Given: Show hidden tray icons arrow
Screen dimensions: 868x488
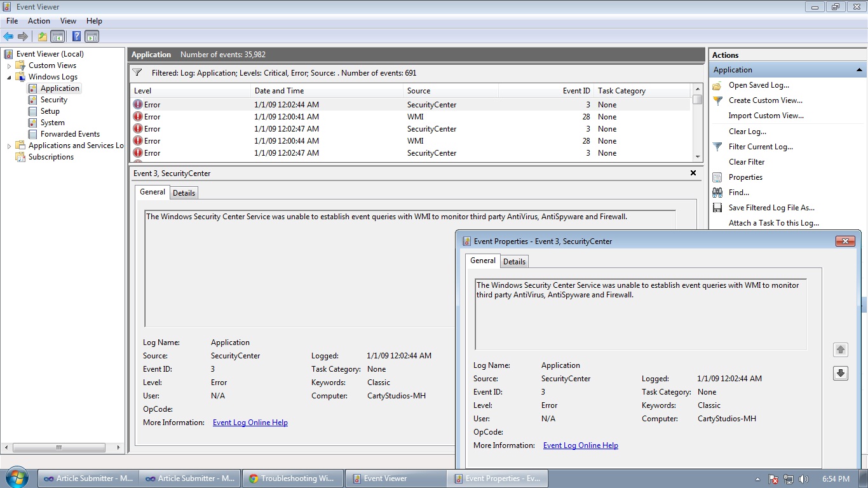Looking at the screenshot, I should coord(757,479).
